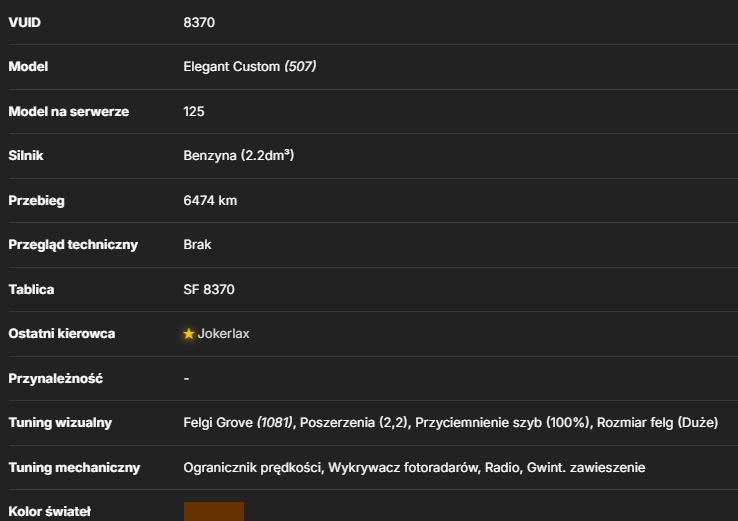Click Gwint. zawieszenie tuning entry
The height and width of the screenshot is (521, 738).
(586, 468)
